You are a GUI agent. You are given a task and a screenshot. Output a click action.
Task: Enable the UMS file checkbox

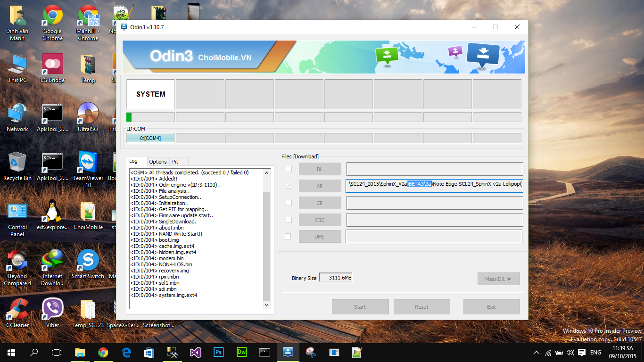tap(288, 236)
